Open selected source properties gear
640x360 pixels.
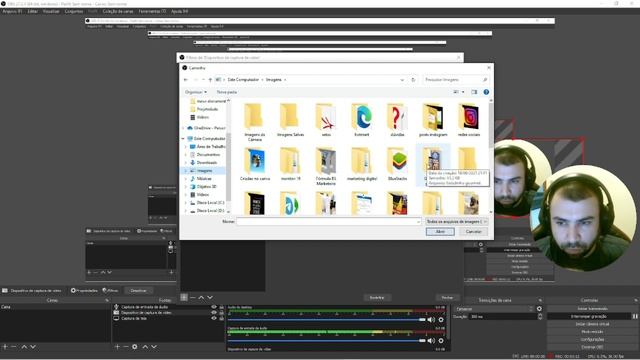pyautogui.click(x=135, y=347)
